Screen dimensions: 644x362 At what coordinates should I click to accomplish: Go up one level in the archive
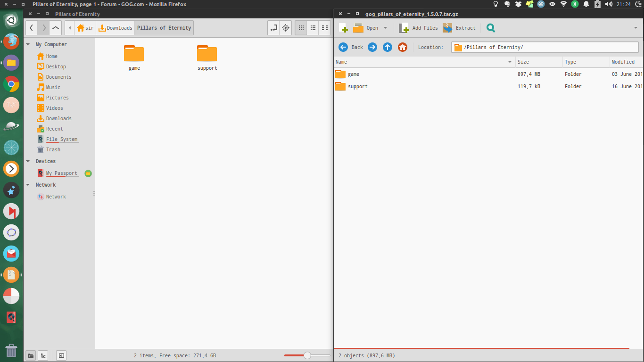tap(388, 47)
